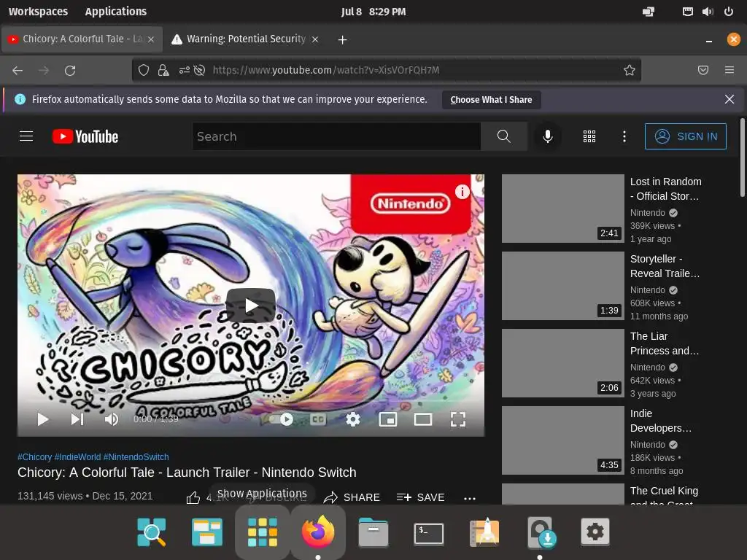This screenshot has width=747, height=560.
Task: Open more actions ellipsis below video
Action: [470, 499]
